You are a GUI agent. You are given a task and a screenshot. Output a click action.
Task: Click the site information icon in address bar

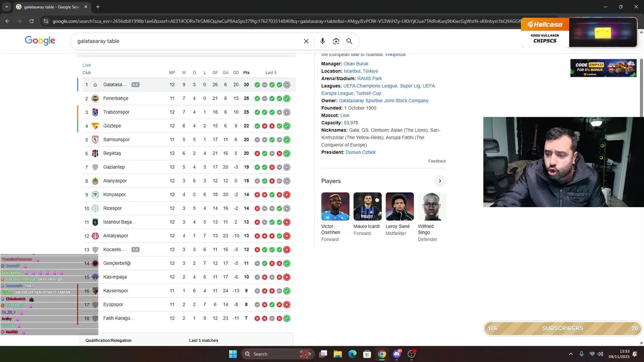pyautogui.click(x=46, y=21)
